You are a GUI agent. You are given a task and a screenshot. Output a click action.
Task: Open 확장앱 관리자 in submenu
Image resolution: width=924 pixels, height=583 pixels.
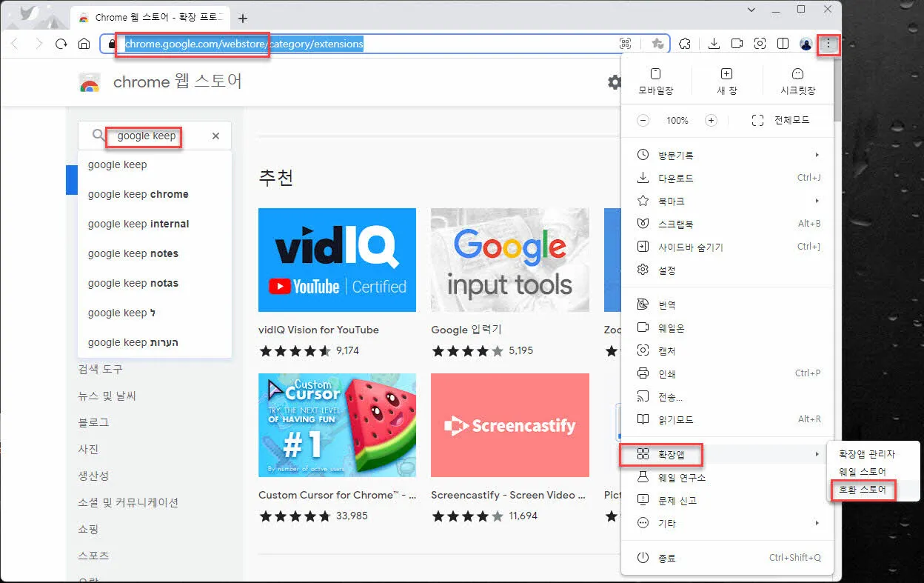874,453
